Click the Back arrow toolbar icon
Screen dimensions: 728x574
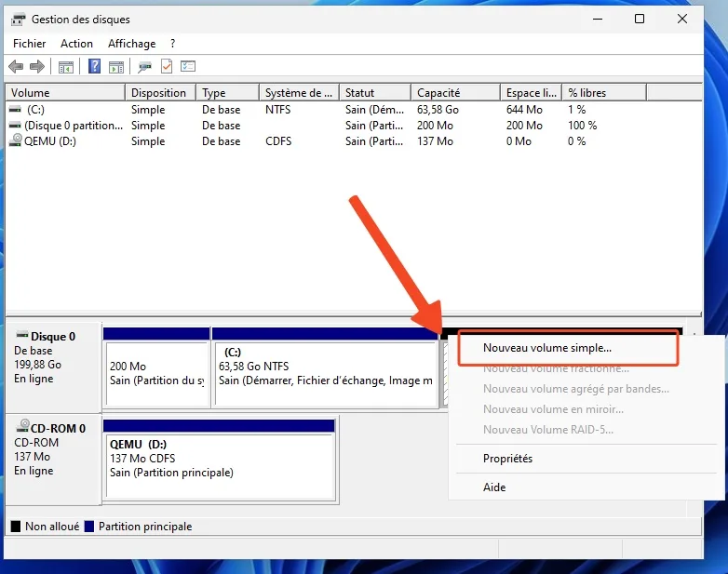point(16,67)
